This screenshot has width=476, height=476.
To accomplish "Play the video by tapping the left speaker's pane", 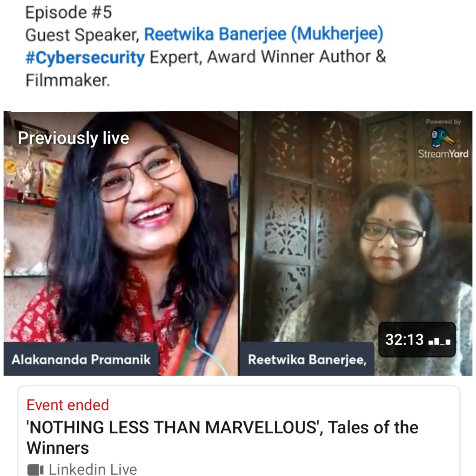I will [121, 243].
